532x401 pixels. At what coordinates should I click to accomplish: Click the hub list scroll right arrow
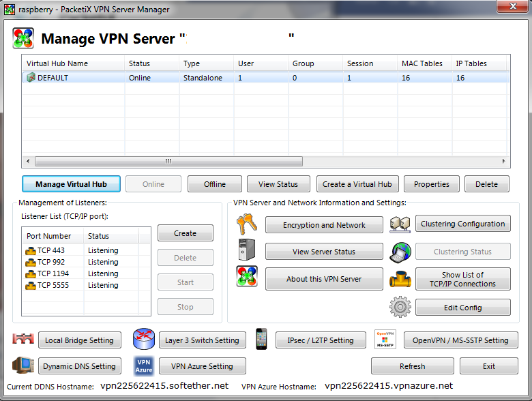504,161
